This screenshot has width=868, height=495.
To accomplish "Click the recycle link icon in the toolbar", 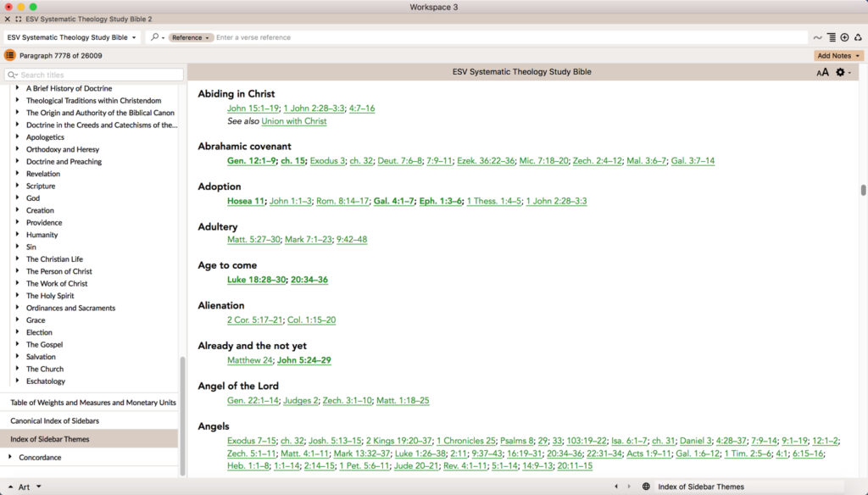I will (x=858, y=37).
